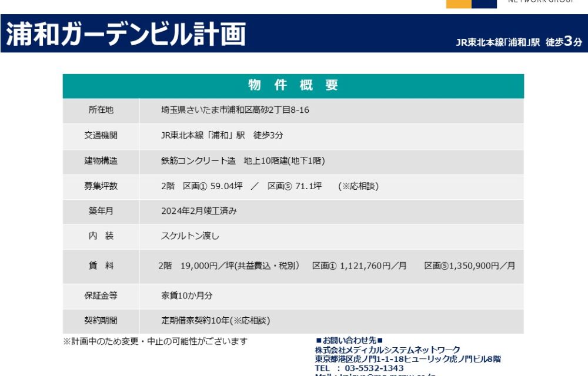Viewport: 588px width, 376px height.
Task: Click the value 鉄筋コンクリート造 地上10階建(地下1階)
Action: [243, 160]
